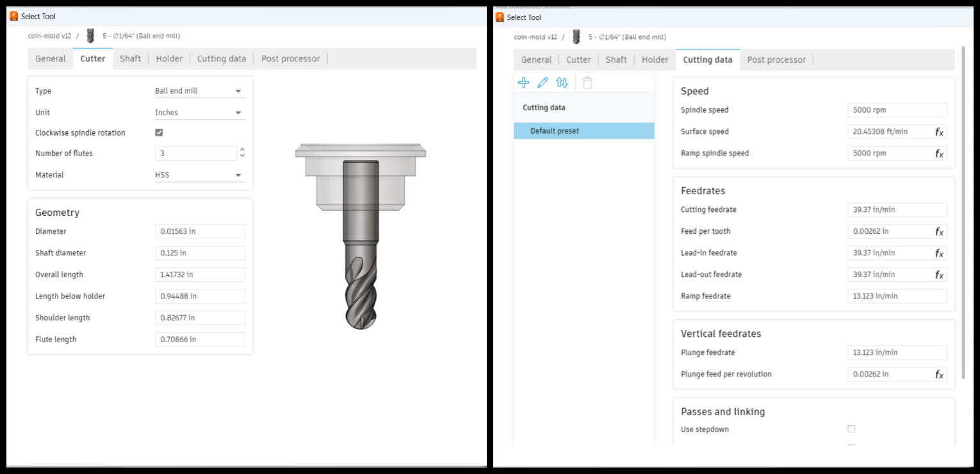Click the Ramp feedrate field showing 13.123 in/min

point(897,297)
